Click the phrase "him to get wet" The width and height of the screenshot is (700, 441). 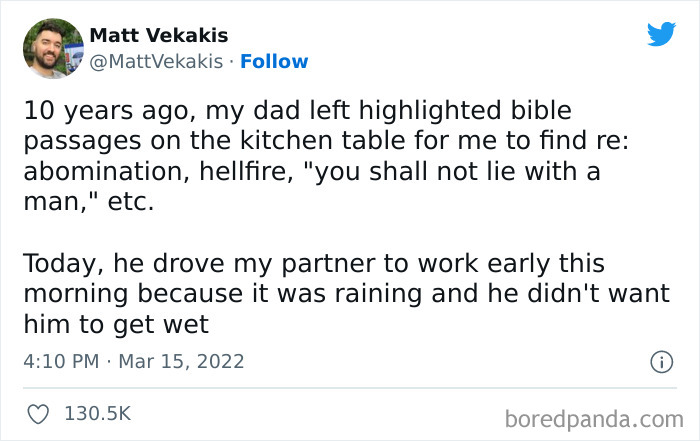coord(113,324)
